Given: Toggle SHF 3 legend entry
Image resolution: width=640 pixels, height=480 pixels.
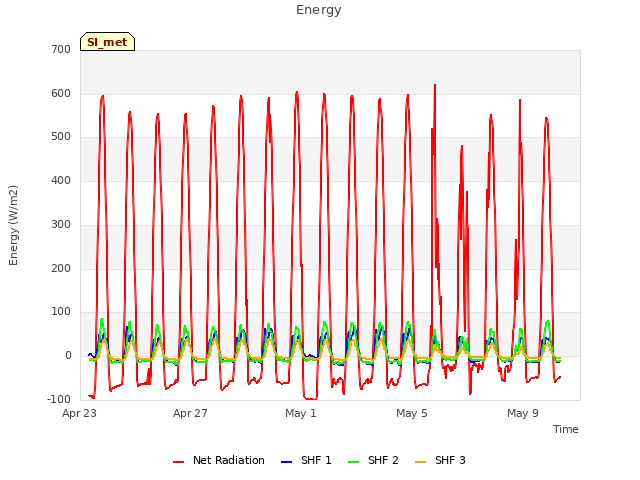Looking at the screenshot, I should tap(440, 460).
